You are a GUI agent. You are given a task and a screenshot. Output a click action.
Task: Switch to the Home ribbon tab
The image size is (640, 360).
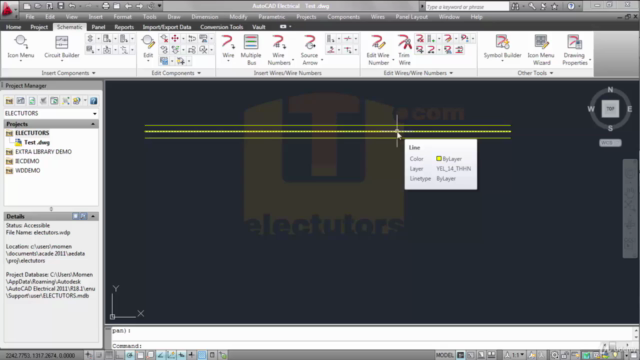(x=13, y=27)
